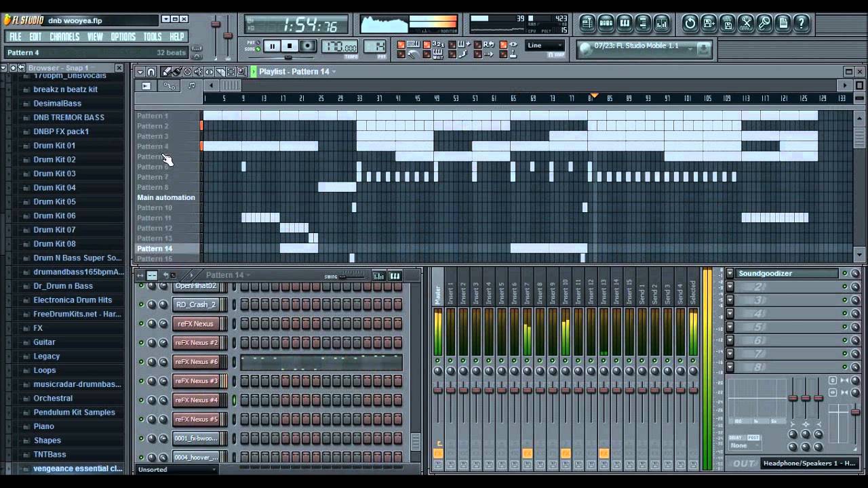Open the piano roll view icon
The image size is (868, 488).
(625, 23)
